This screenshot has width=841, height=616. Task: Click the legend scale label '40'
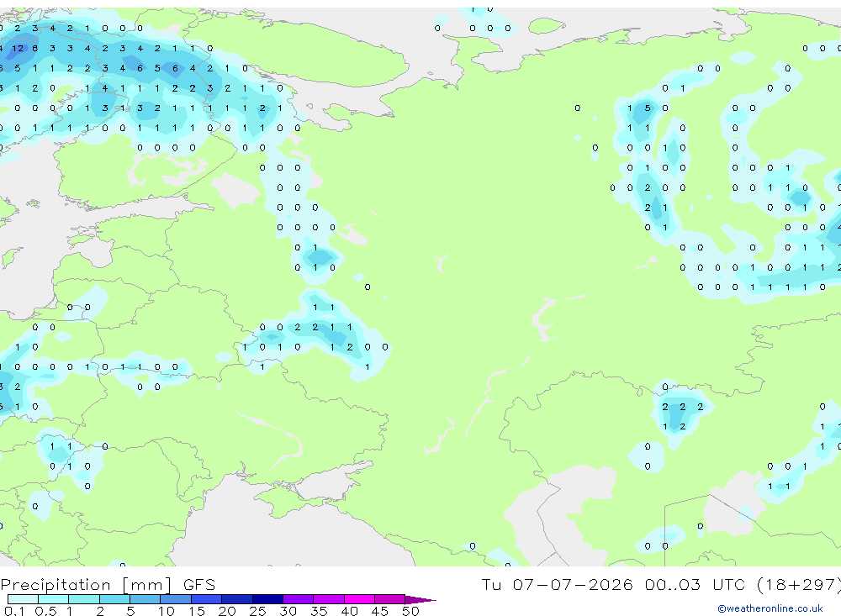coord(349,611)
